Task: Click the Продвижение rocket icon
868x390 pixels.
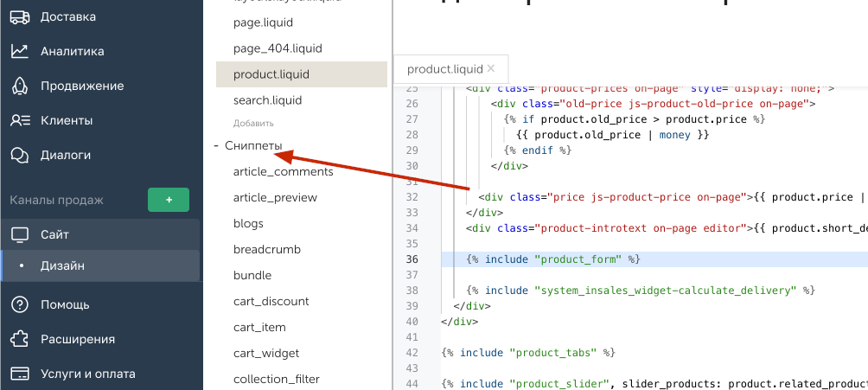Action: click(20, 86)
